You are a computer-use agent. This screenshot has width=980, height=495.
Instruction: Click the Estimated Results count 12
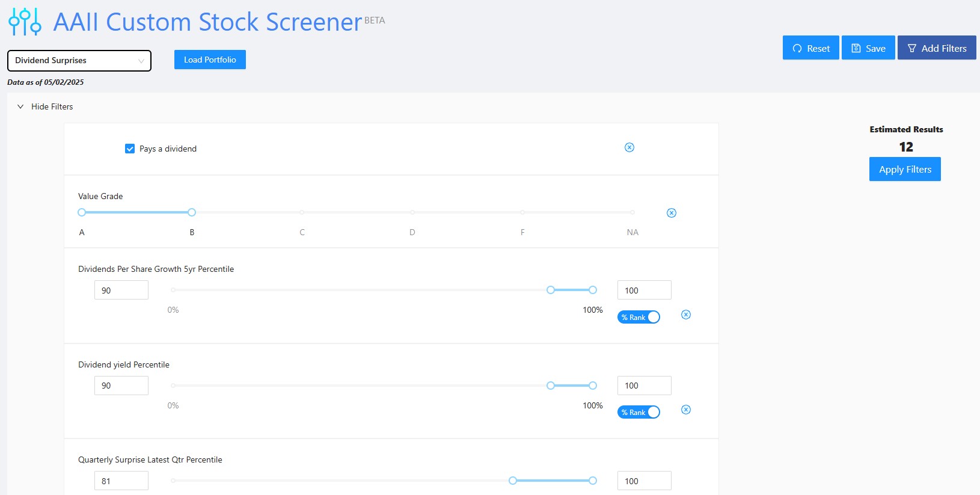coord(906,147)
